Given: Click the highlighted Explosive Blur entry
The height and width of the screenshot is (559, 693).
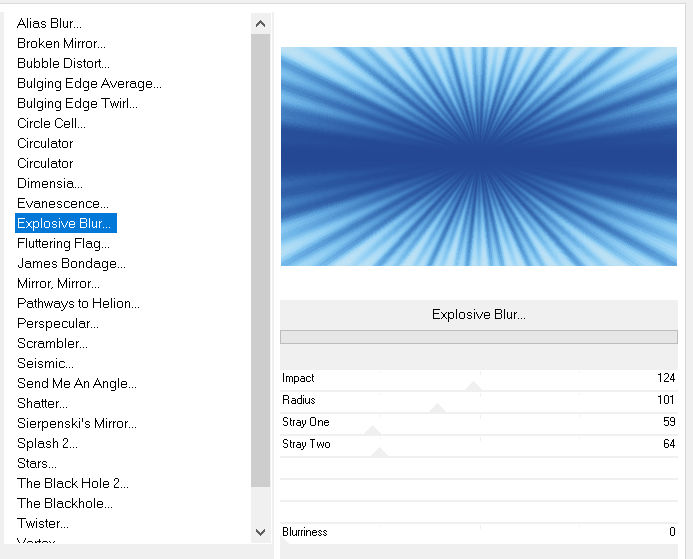Looking at the screenshot, I should (64, 223).
